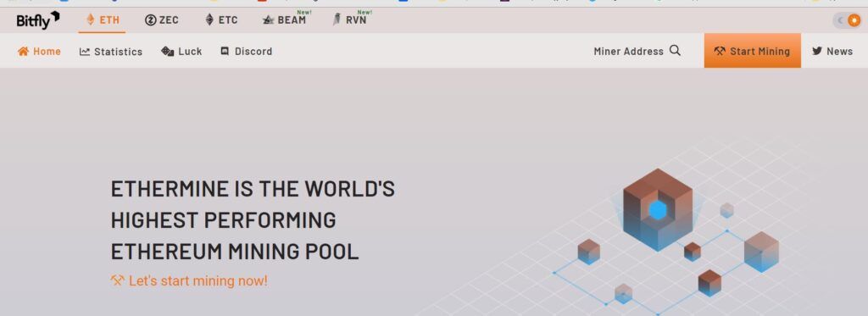Toggle the dark mode switch

848,20
